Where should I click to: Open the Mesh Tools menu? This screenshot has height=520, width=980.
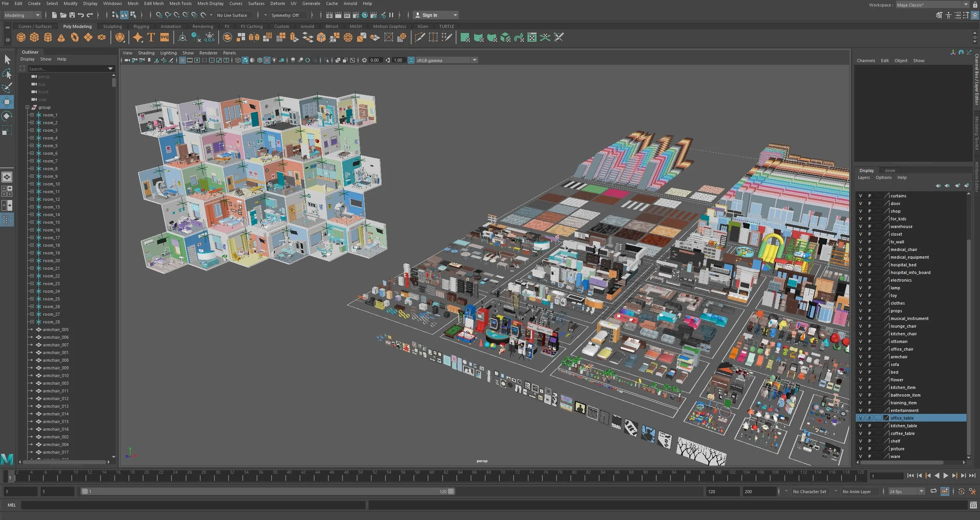(x=180, y=3)
